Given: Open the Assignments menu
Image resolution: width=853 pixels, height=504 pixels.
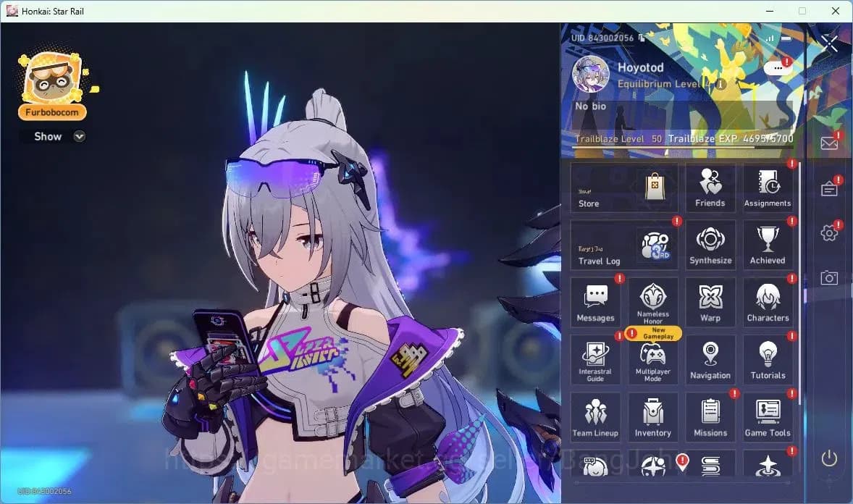Looking at the screenshot, I should (x=767, y=188).
